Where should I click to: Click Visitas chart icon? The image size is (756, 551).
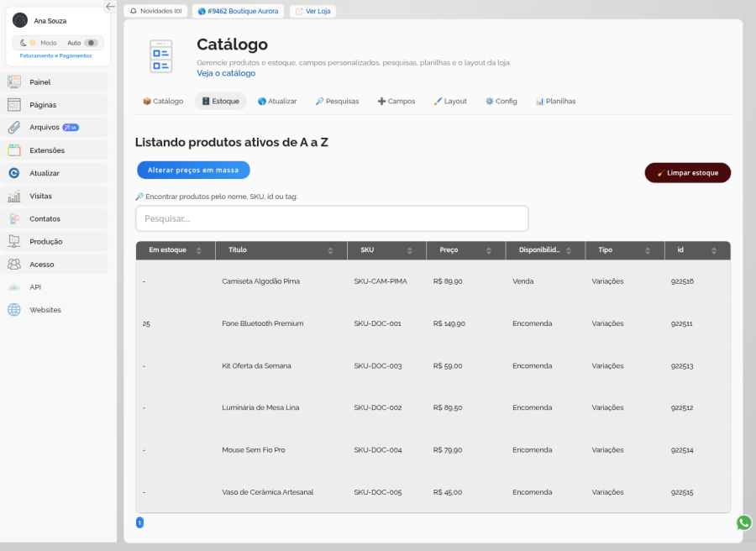tap(14, 196)
